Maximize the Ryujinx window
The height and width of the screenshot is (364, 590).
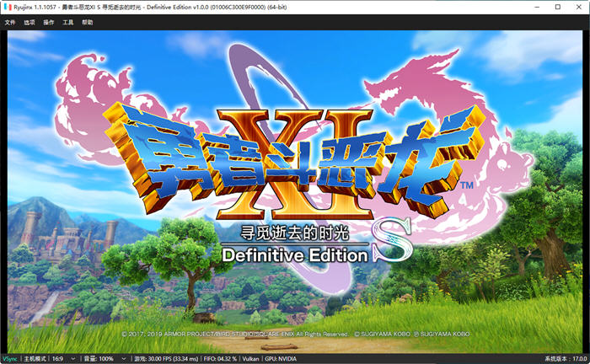tap(558, 7)
